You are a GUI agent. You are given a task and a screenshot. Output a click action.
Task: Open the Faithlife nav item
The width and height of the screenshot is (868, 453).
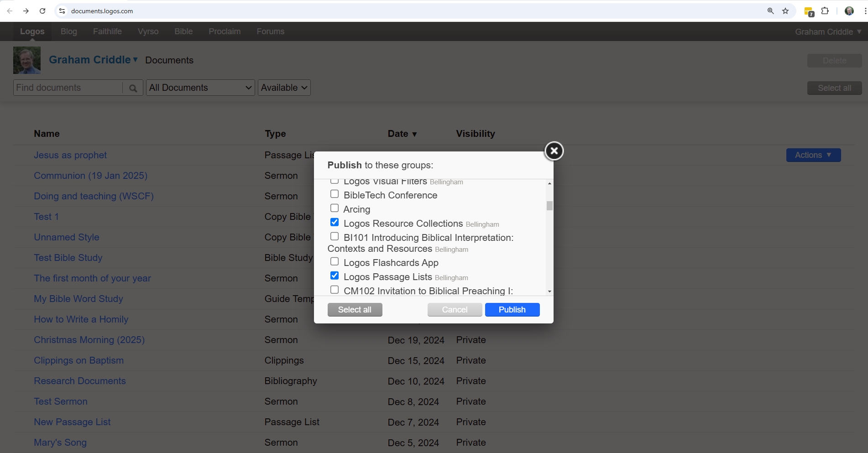coord(107,31)
